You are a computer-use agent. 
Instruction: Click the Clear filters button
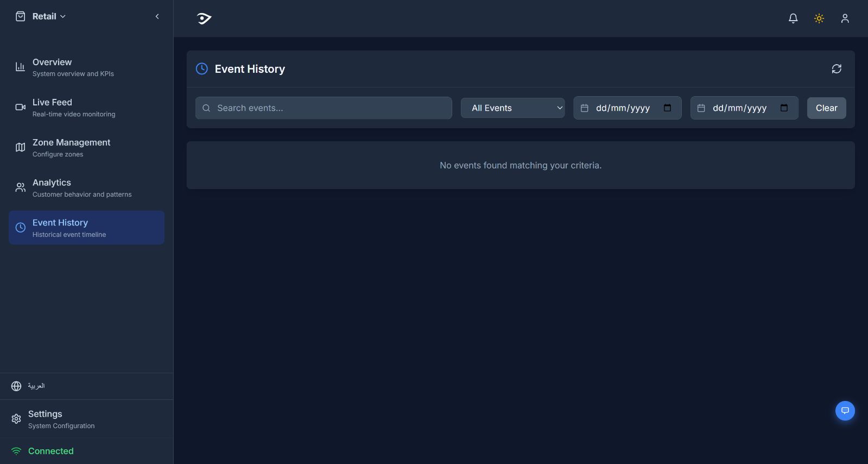(x=826, y=108)
